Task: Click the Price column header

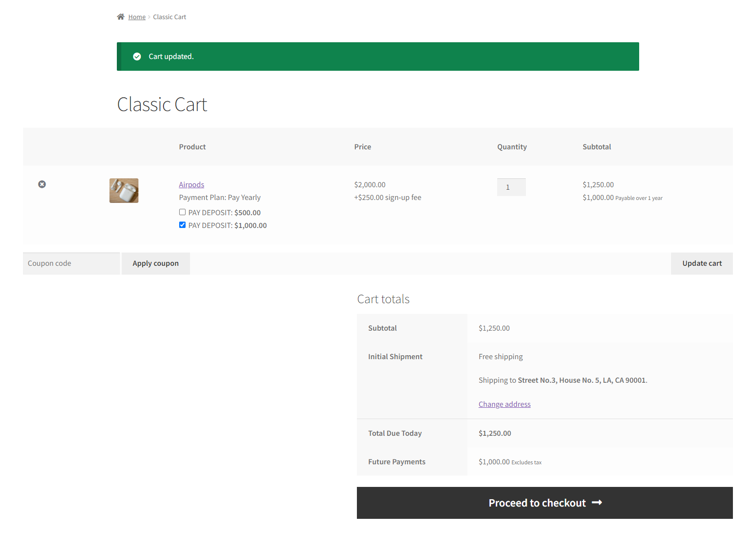Action: pyautogui.click(x=363, y=147)
